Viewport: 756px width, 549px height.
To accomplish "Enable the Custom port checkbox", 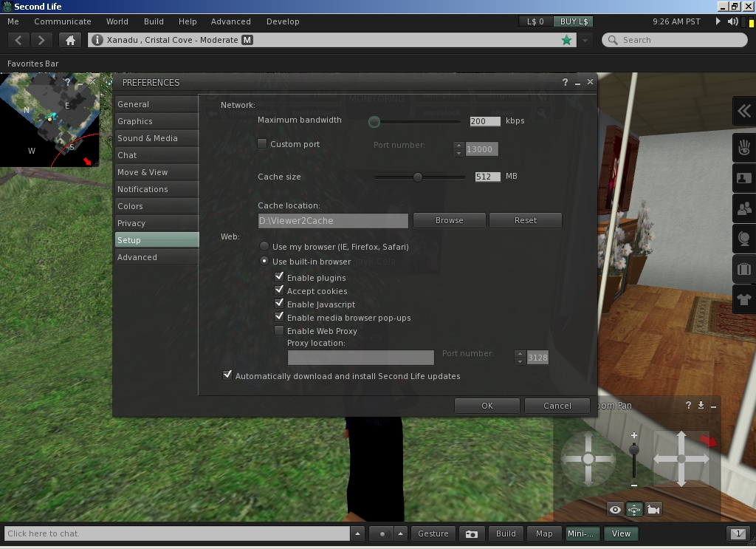I will pos(262,143).
